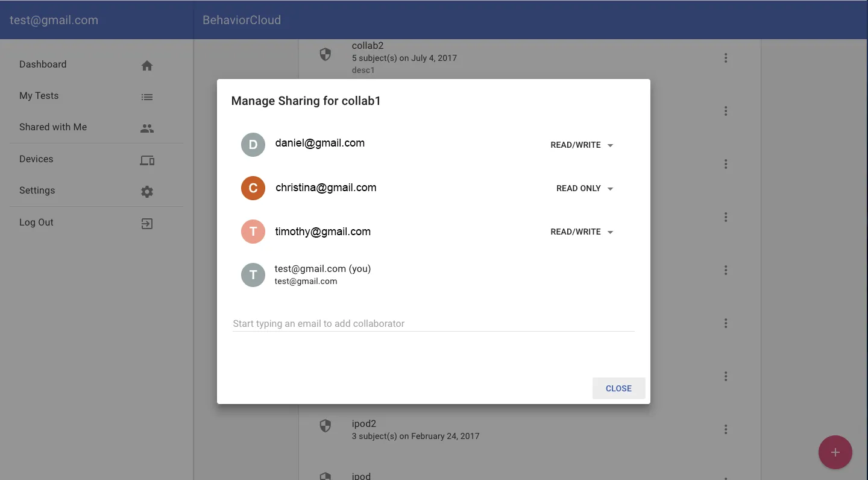Open Settings from the sidebar
This screenshot has width=868, height=480.
click(96, 191)
